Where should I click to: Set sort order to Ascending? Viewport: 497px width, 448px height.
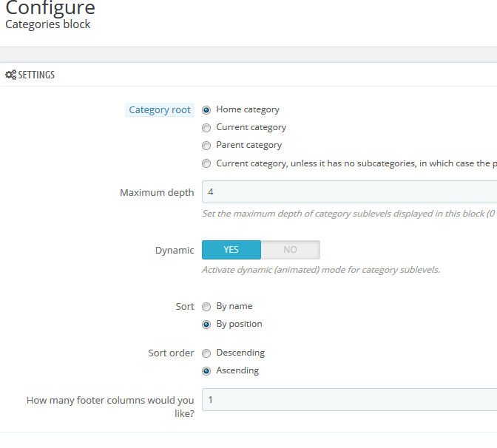click(x=206, y=371)
